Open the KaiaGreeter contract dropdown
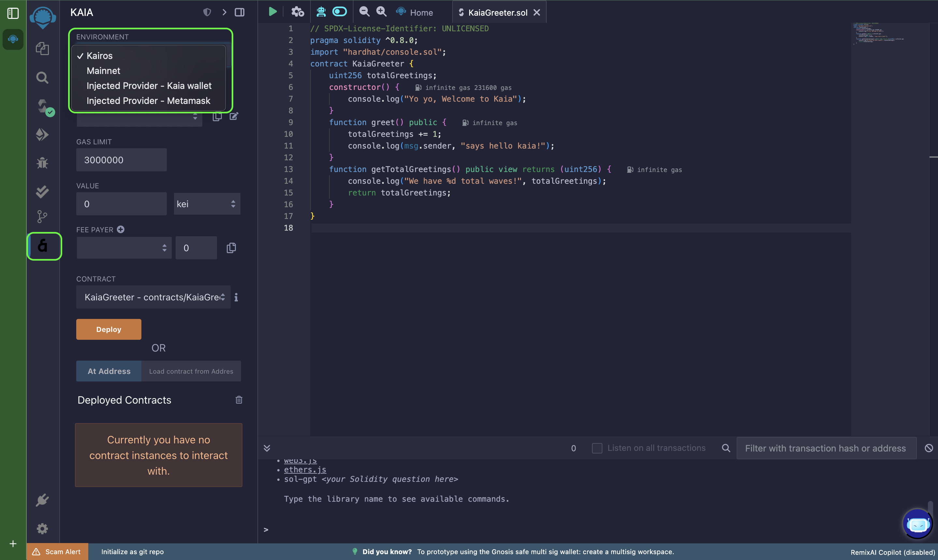The image size is (938, 560). [153, 297]
